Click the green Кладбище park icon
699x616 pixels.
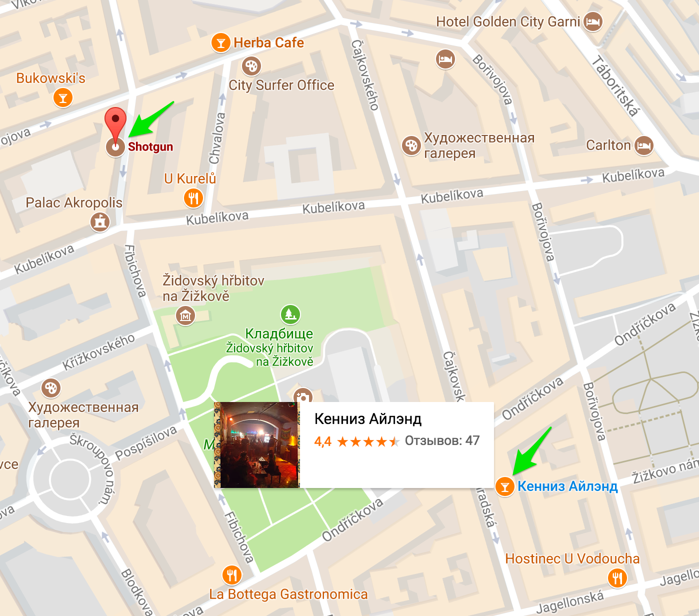290,314
